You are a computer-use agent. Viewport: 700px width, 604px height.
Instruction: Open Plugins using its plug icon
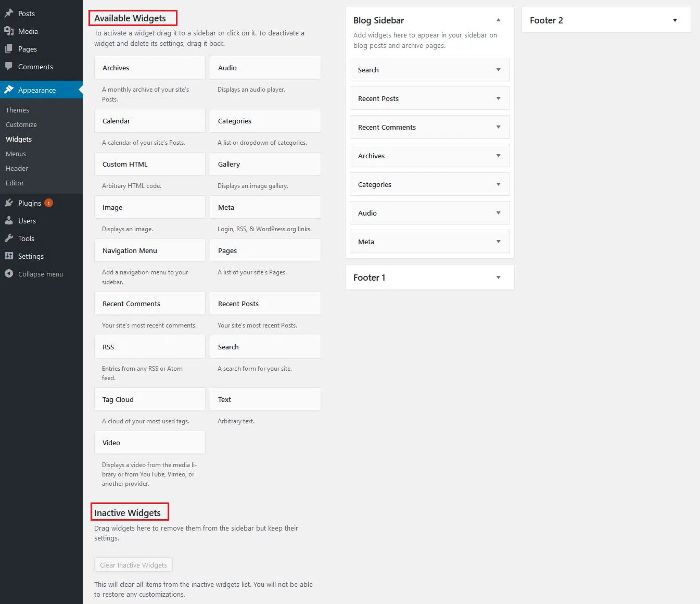pos(8,203)
